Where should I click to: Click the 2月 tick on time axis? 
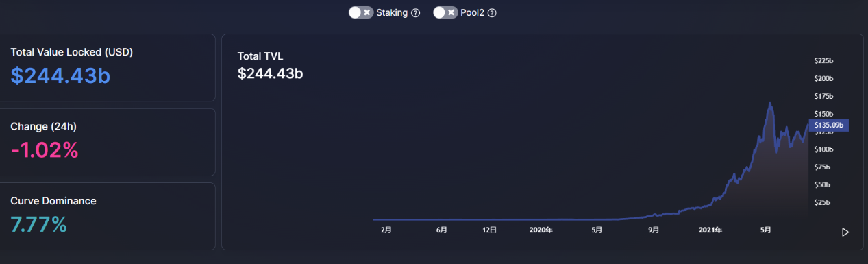click(x=386, y=231)
